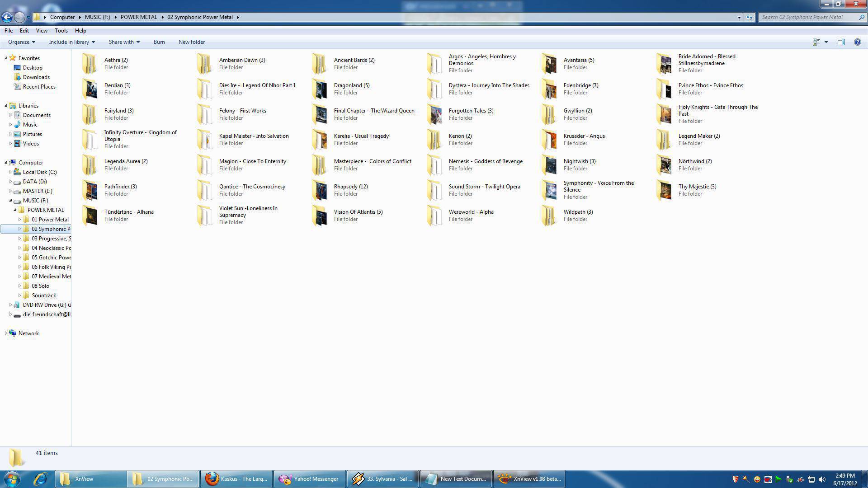Open the Avantasia (5) folder icon
Viewport: 868px width, 488px height.
[549, 64]
